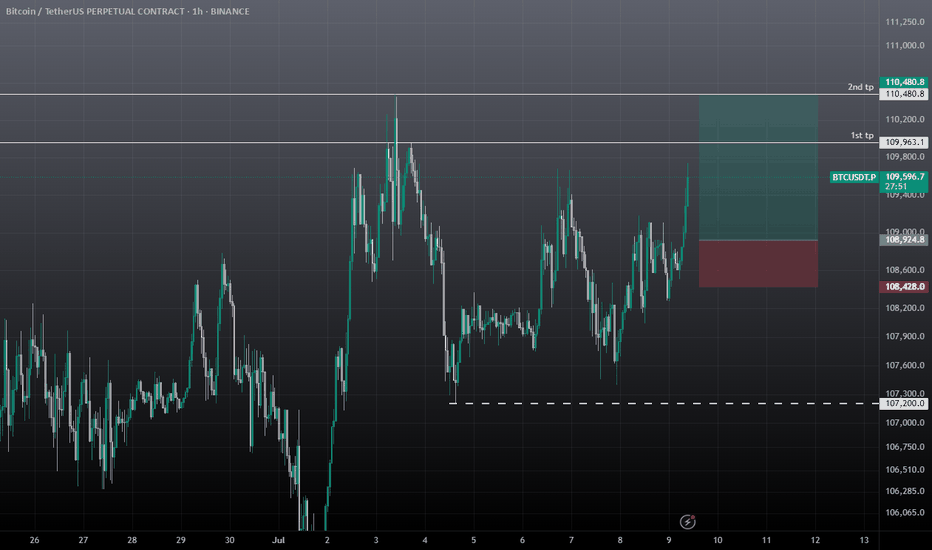This screenshot has width=932, height=550.
Task: Click the 108,200.0 price scale value
Action: click(x=905, y=308)
